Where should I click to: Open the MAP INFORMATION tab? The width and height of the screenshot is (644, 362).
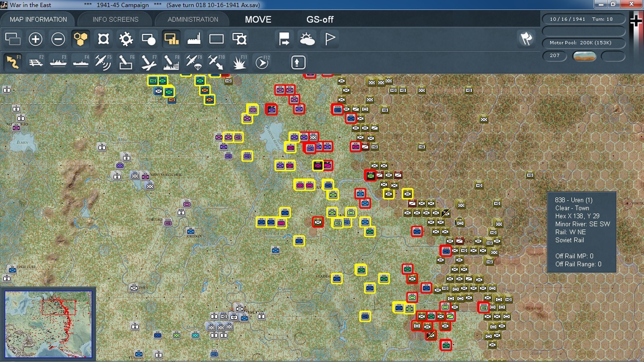click(38, 19)
